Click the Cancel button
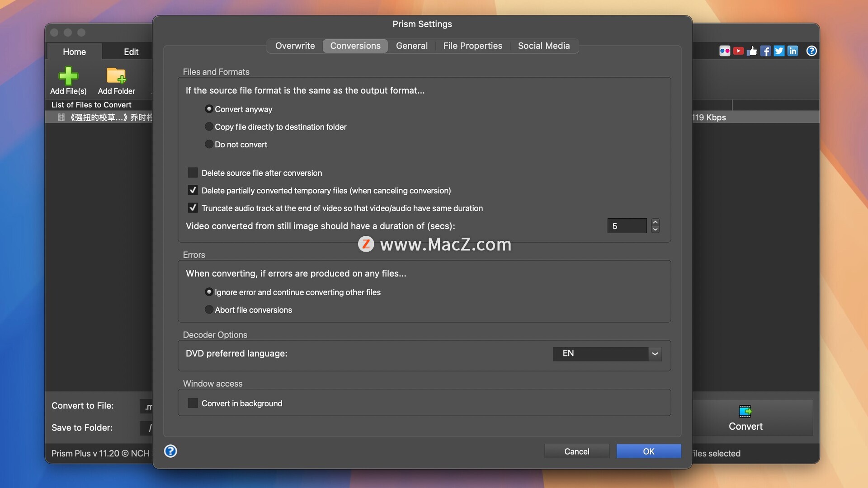Viewport: 868px width, 488px height. tap(576, 451)
